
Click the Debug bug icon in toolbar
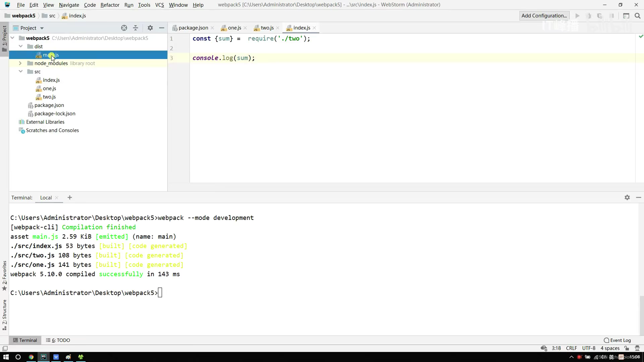[x=589, y=16]
